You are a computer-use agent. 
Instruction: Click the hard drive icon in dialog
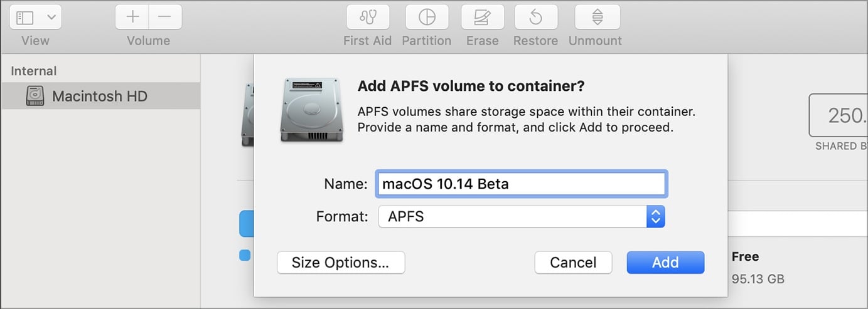pyautogui.click(x=312, y=109)
